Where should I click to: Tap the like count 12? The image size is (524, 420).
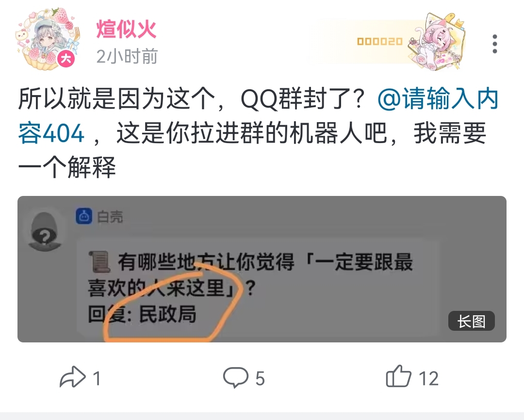pos(428,379)
